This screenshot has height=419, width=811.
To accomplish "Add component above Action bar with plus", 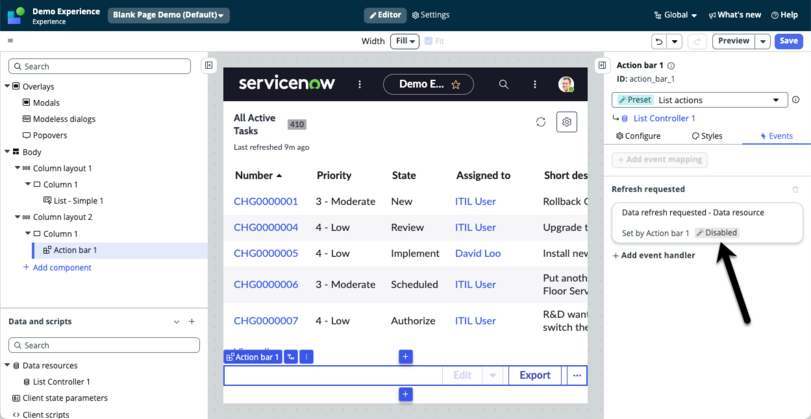I will tap(406, 356).
